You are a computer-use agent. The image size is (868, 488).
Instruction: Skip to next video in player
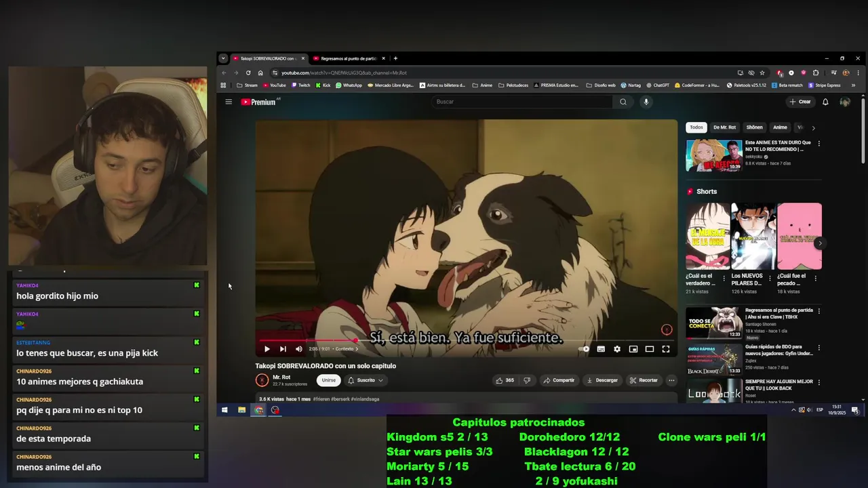[x=283, y=349]
